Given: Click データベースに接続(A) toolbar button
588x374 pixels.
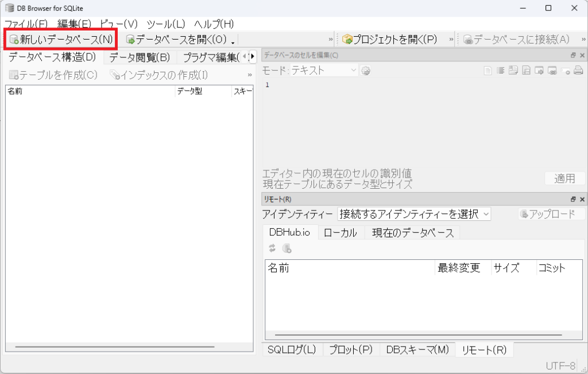Looking at the screenshot, I should coord(516,40).
